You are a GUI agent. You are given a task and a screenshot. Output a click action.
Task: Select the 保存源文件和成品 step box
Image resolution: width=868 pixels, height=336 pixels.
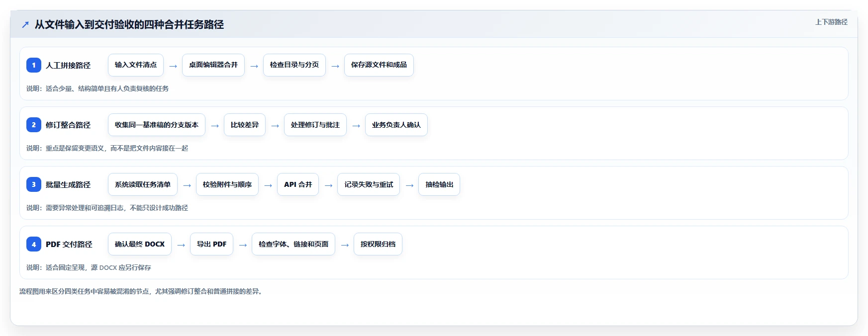pyautogui.click(x=379, y=65)
